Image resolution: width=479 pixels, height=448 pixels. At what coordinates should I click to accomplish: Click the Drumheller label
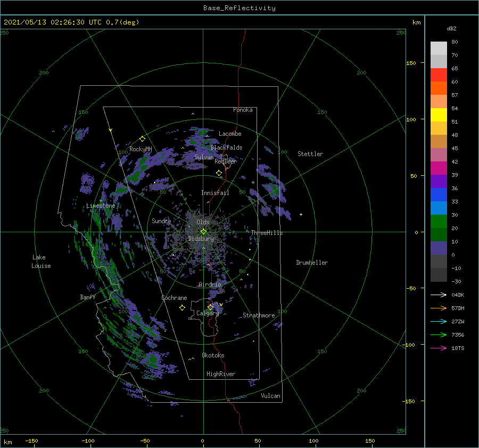click(x=312, y=263)
